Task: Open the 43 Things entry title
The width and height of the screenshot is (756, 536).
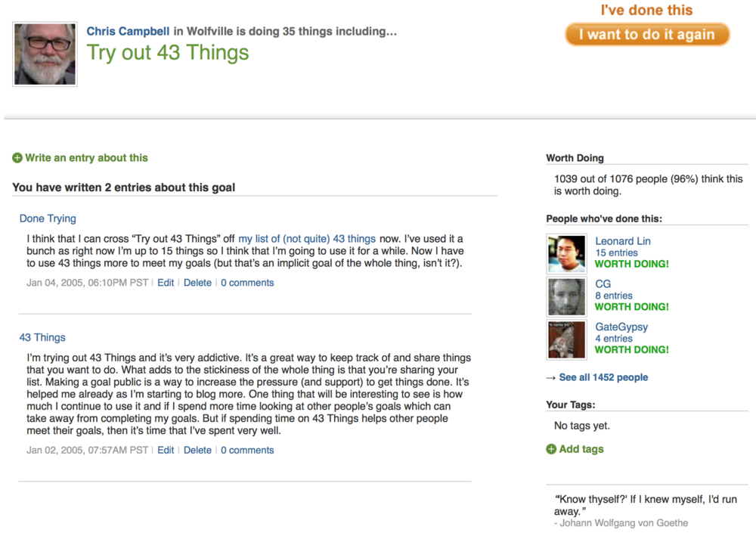Action: [x=42, y=337]
